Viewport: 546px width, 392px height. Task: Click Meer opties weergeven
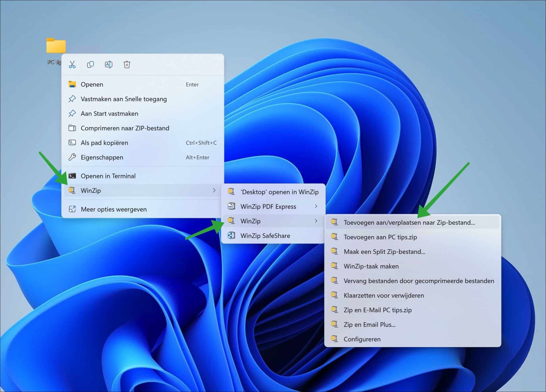click(114, 209)
